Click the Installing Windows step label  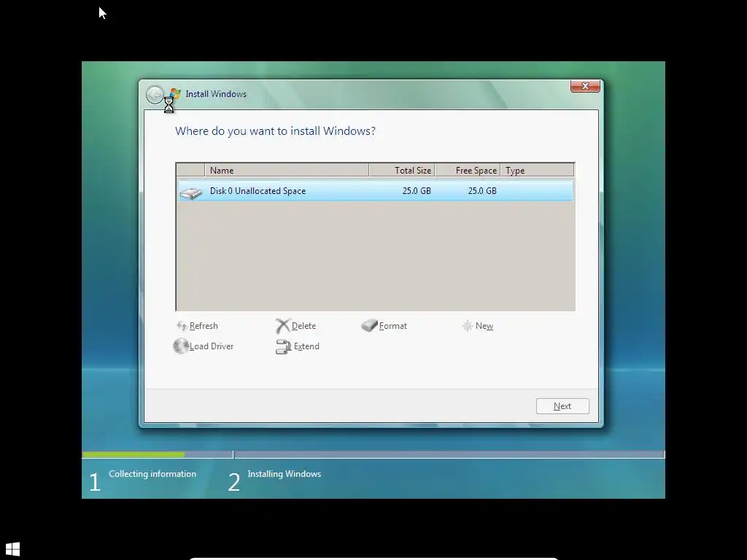coord(285,474)
